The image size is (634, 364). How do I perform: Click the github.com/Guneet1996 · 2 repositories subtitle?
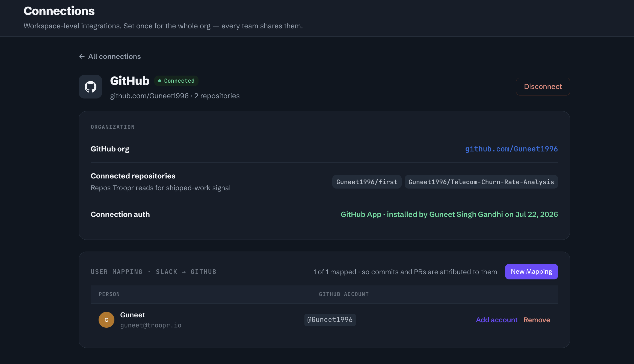(x=175, y=96)
